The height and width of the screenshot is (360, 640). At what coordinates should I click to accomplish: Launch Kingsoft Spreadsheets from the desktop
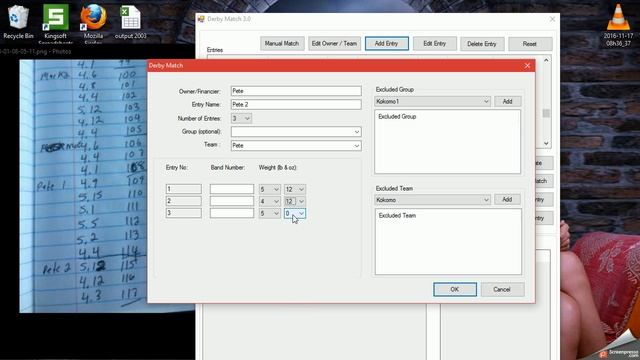[x=56, y=23]
